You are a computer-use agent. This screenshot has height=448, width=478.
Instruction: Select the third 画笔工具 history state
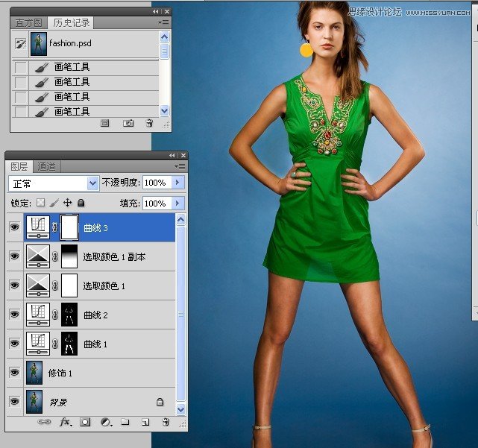(x=85, y=97)
